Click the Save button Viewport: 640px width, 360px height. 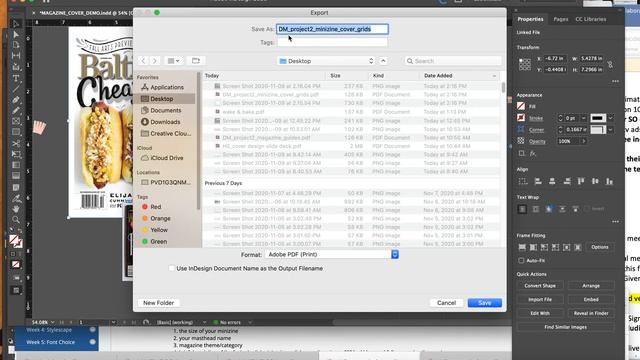coord(484,303)
